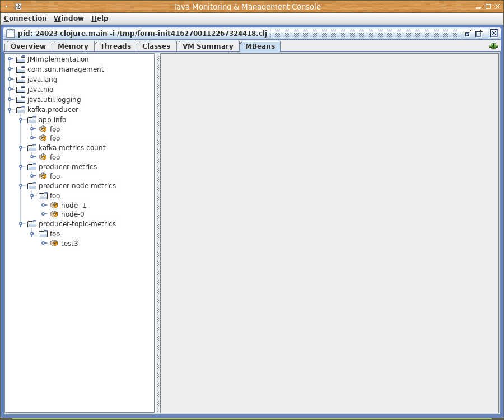Select the 'JMImplementation' label in the tree
504x420 pixels.
(x=58, y=59)
